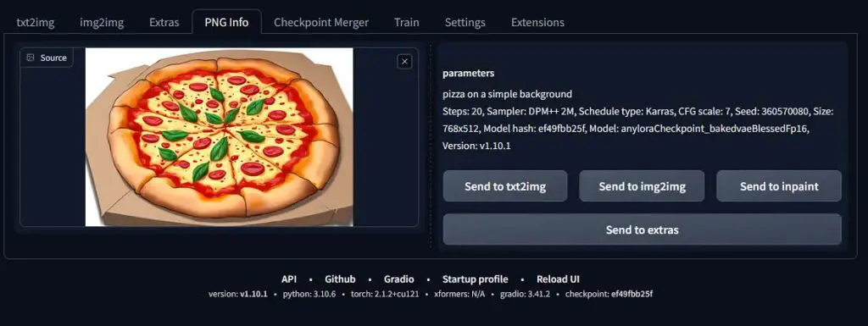
Task: Click Reload UI in footer
Action: click(x=558, y=279)
